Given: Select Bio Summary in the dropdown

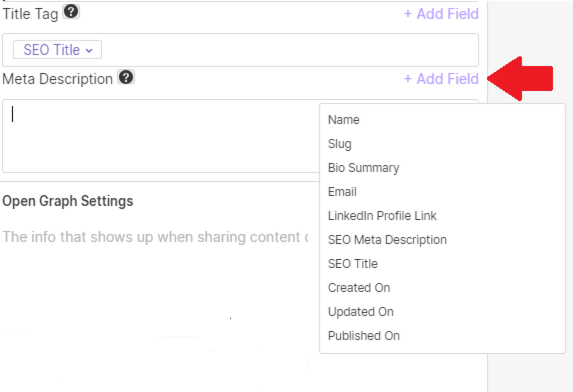Looking at the screenshot, I should (363, 168).
